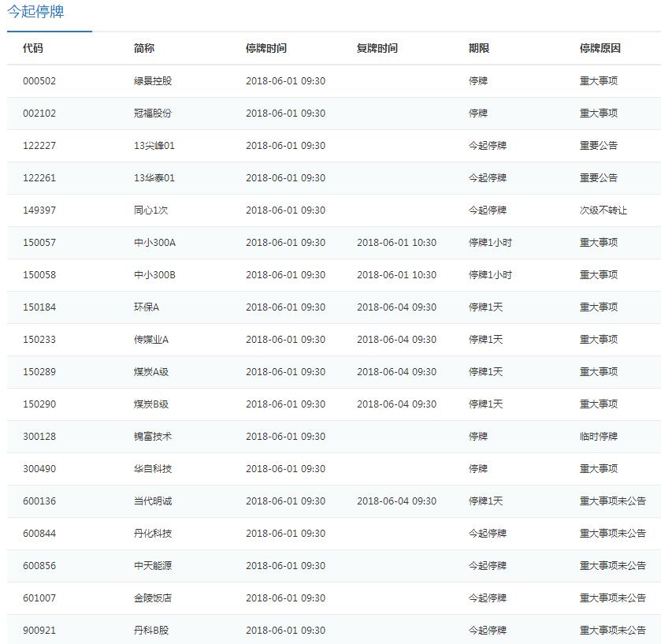
Task: Select the 今起停牌 tab
Action: click(x=36, y=13)
